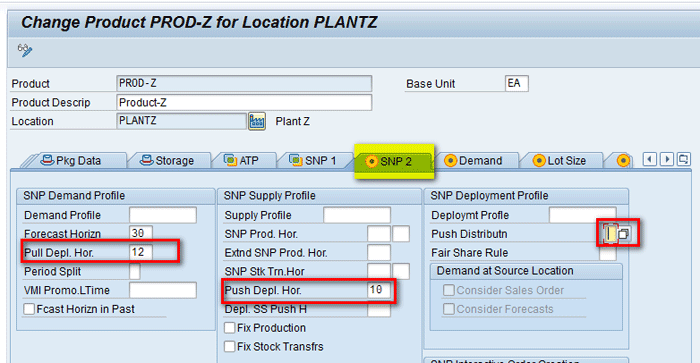Image resolution: width=700 pixels, height=363 pixels.
Task: Enable the Fix Production checkbox
Action: pyautogui.click(x=229, y=328)
